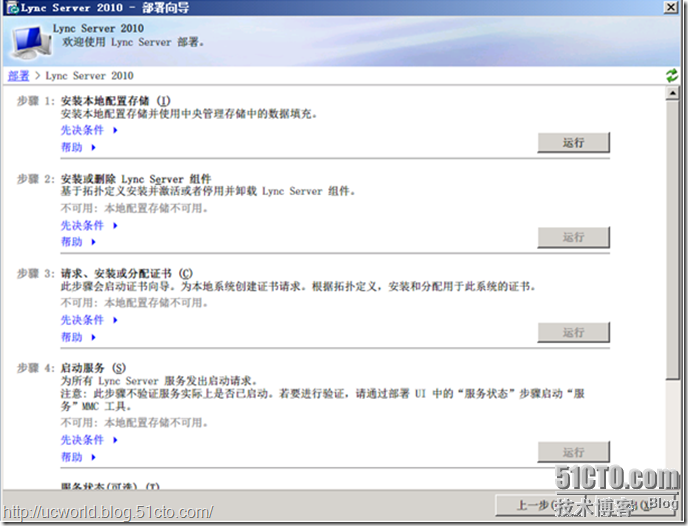
Task: Click the disabled 运行 button for step 4
Action: point(573,452)
